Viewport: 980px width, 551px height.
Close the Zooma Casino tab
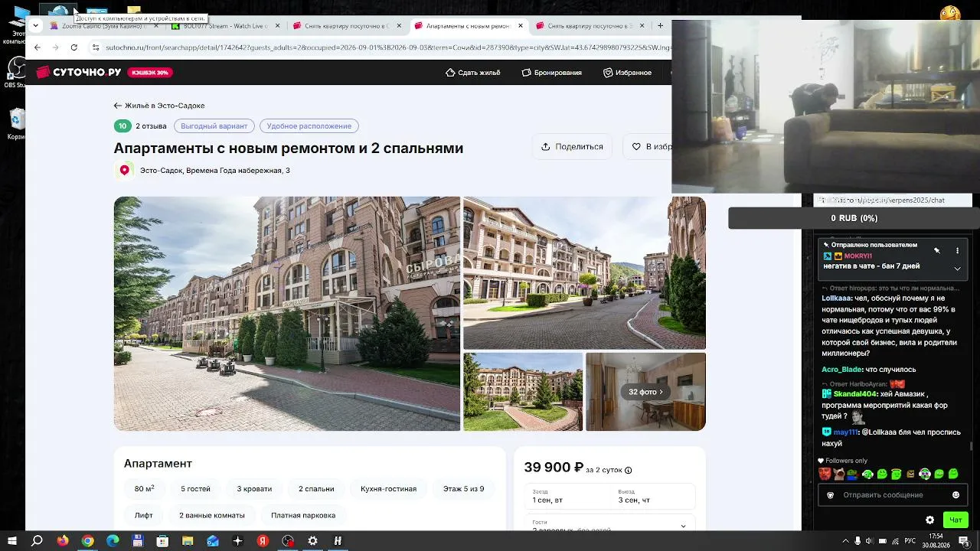pyautogui.click(x=156, y=26)
